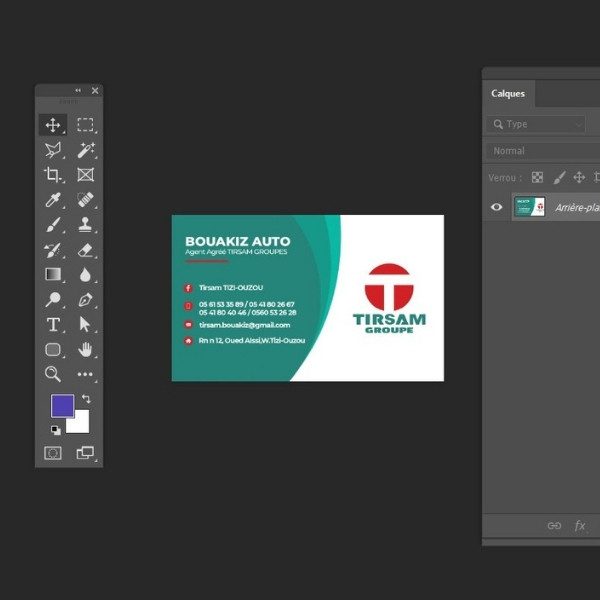Open the blue foreground color swatch

[x=62, y=406]
